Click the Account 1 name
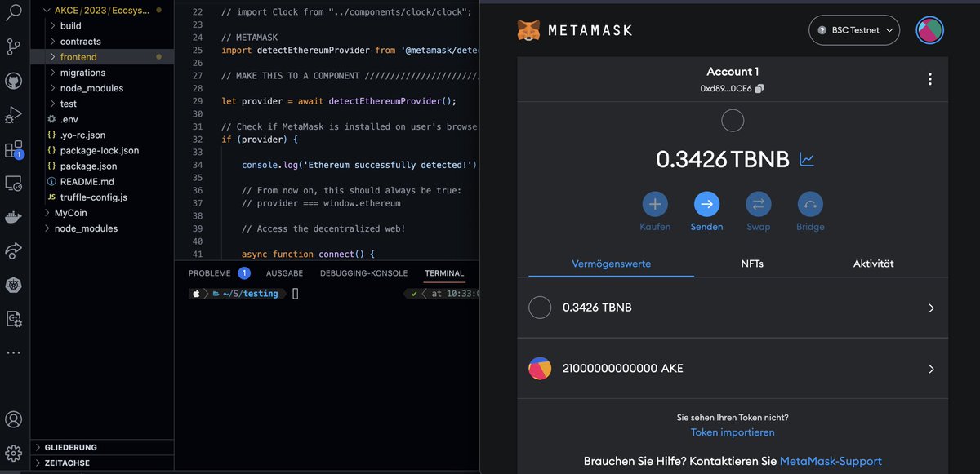980x474 pixels. coord(733,72)
